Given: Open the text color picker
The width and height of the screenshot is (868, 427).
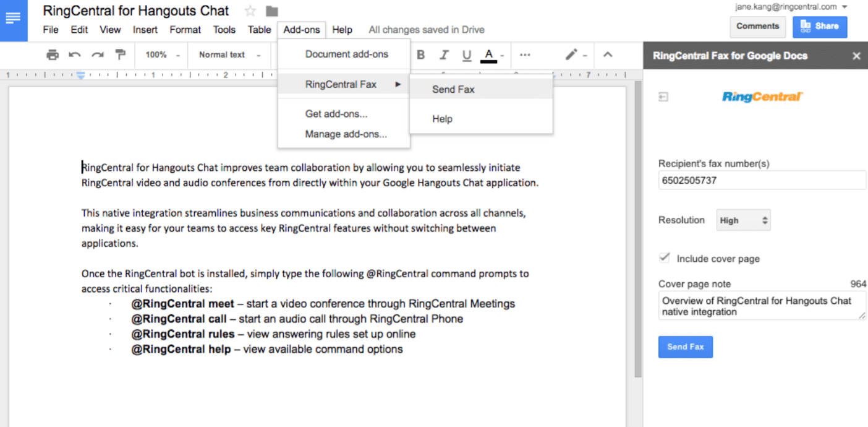Looking at the screenshot, I should (x=489, y=55).
